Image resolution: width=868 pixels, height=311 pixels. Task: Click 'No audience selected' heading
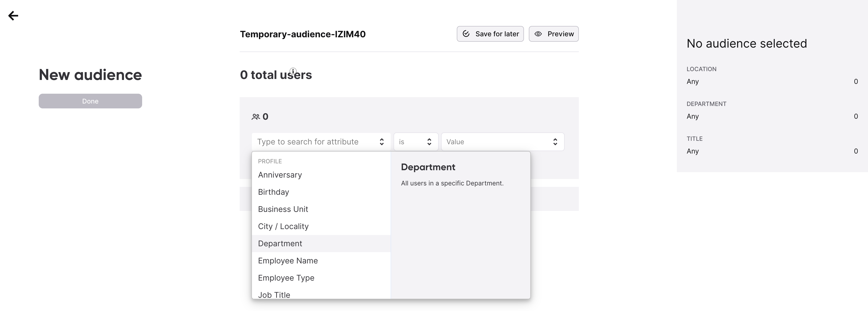(x=747, y=43)
